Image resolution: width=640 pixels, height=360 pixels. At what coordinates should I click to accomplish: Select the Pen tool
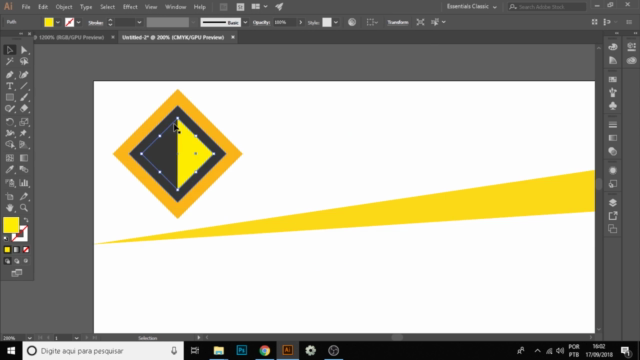[x=10, y=75]
